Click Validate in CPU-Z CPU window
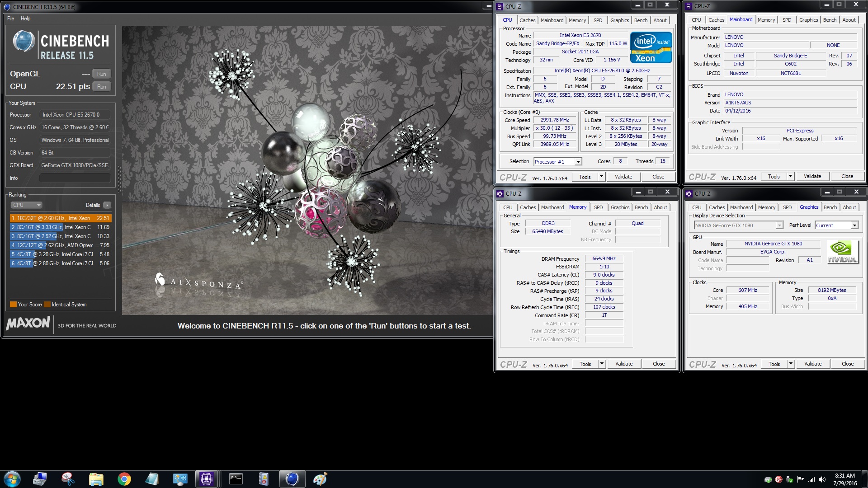Viewport: 868px width, 488px height. click(x=623, y=177)
